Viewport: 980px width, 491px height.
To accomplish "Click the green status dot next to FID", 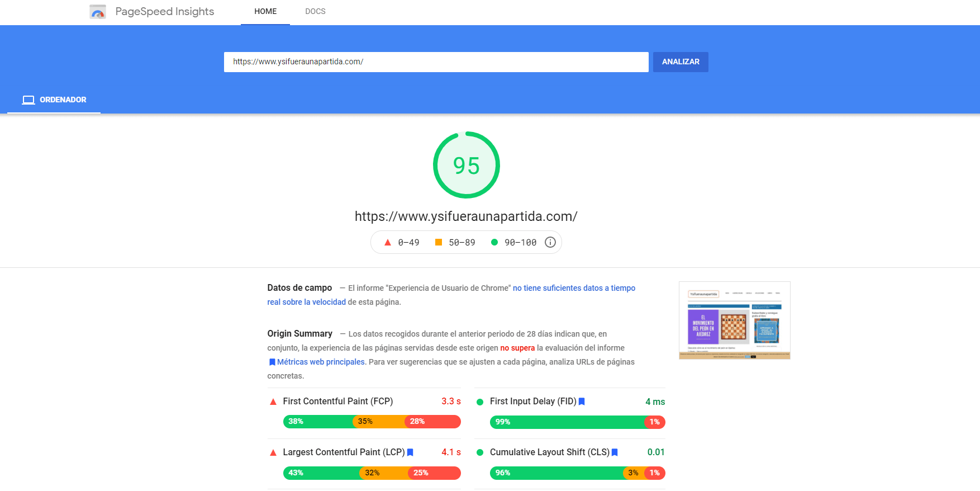I will click(480, 402).
